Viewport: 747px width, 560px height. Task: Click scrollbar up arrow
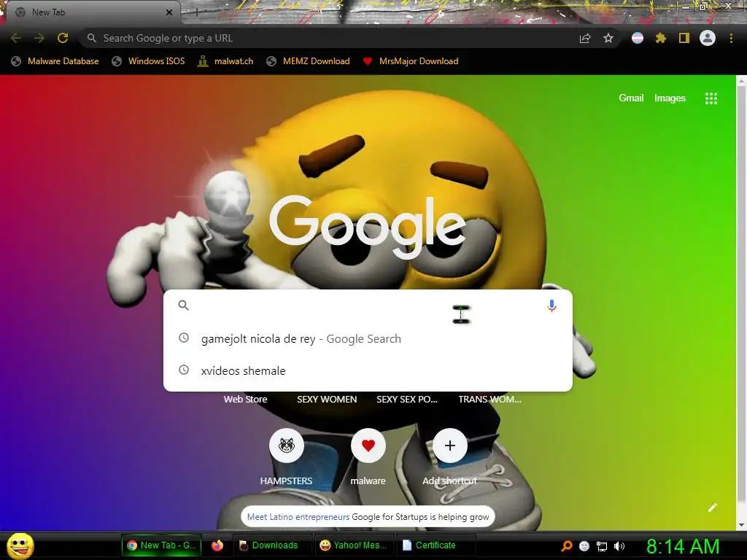click(x=741, y=81)
